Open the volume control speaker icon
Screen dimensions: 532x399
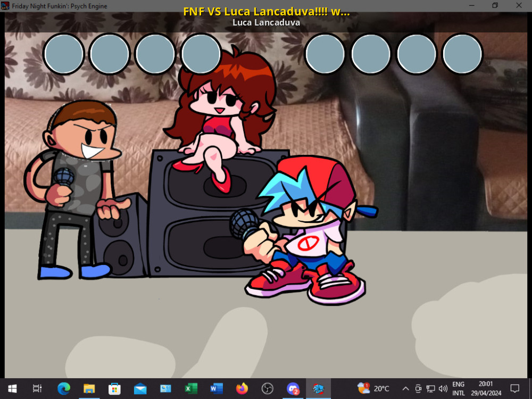(x=443, y=389)
